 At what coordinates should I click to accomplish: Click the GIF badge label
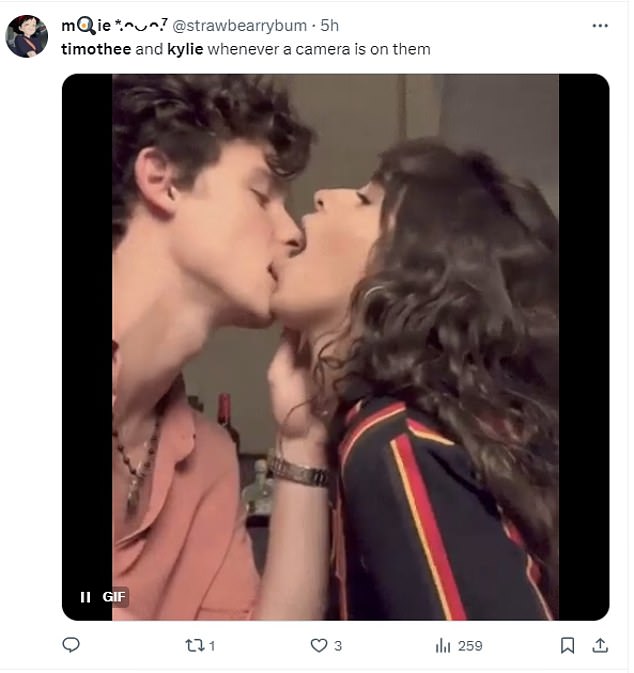click(114, 597)
